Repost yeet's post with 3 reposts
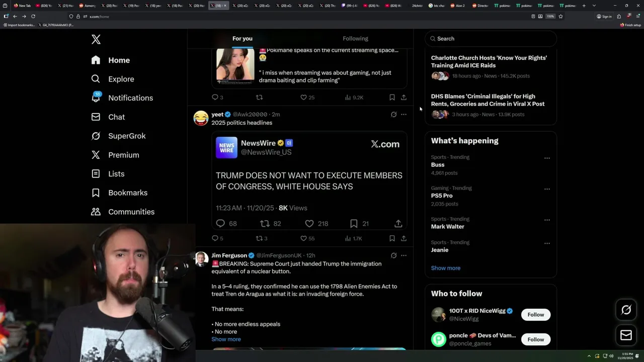This screenshot has width=644, height=362. 262,238
